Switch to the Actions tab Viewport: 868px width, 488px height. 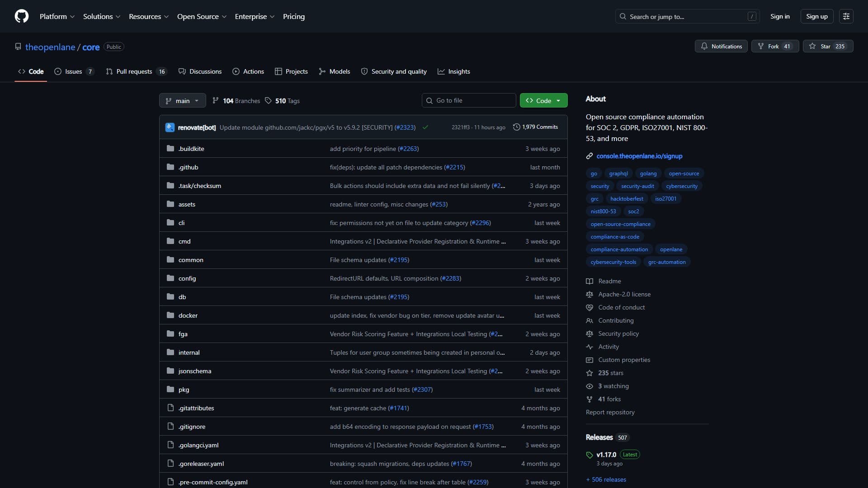(248, 71)
